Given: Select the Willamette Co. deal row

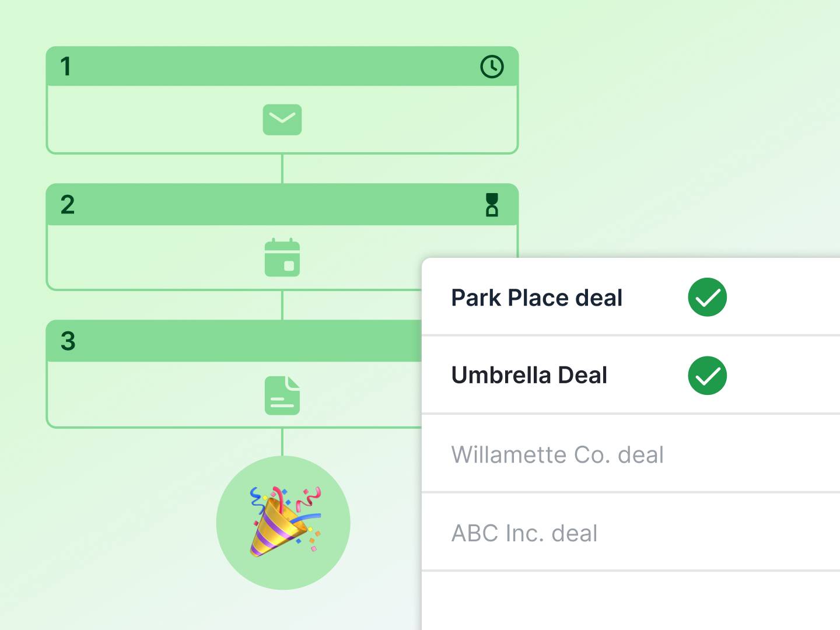Looking at the screenshot, I should (x=557, y=454).
